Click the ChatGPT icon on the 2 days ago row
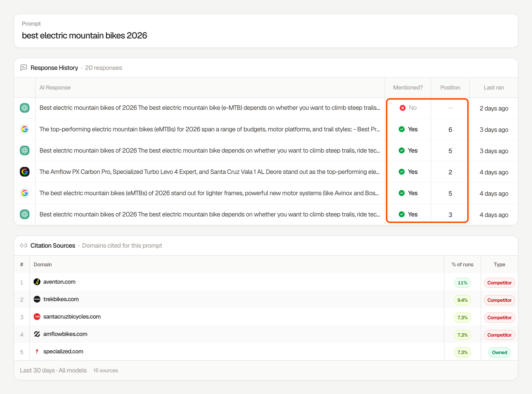The width and height of the screenshot is (532, 394). coord(25,108)
